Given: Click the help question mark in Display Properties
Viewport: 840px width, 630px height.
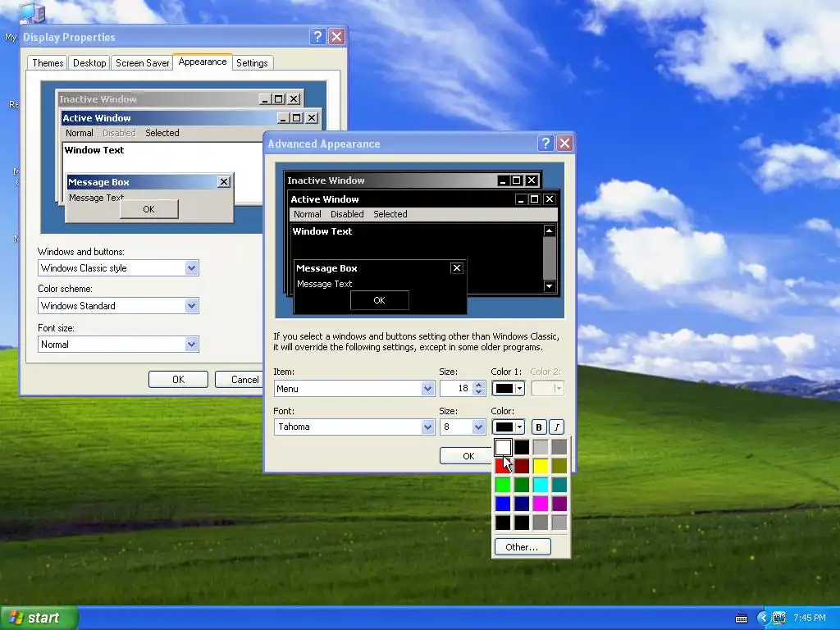Looking at the screenshot, I should coord(317,36).
